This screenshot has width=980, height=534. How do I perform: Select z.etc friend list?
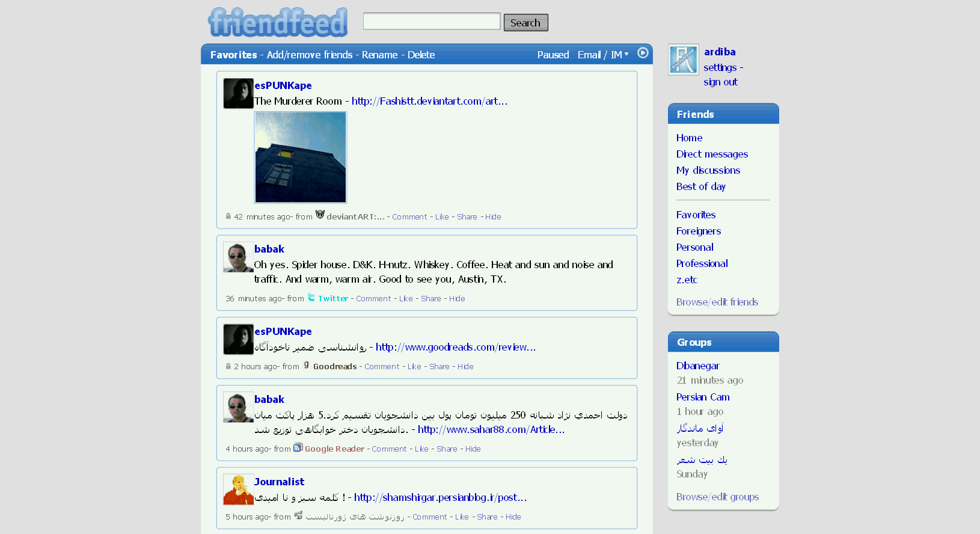[x=687, y=280]
